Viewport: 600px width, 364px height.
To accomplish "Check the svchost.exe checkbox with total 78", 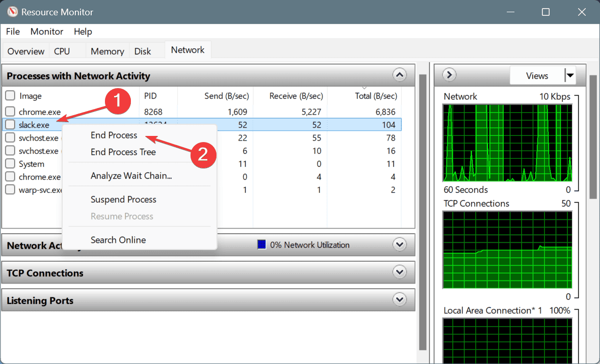I will [10, 137].
